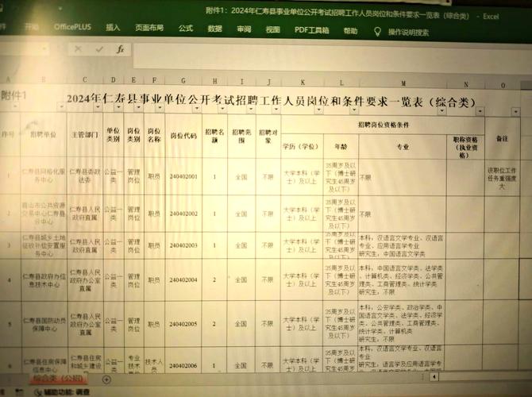The width and height of the screenshot is (532, 397).
Task: Open the PDF工具箱 tab
Action: click(311, 30)
